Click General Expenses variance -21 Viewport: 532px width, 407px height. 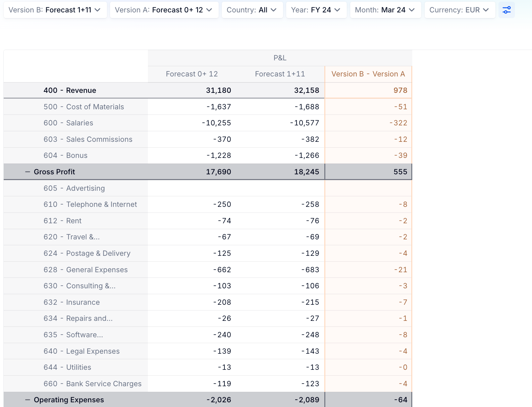pos(401,270)
